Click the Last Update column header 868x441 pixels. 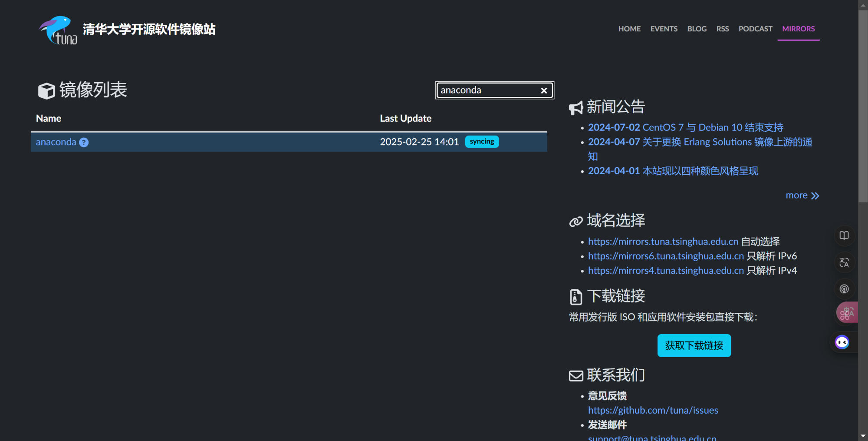point(406,118)
